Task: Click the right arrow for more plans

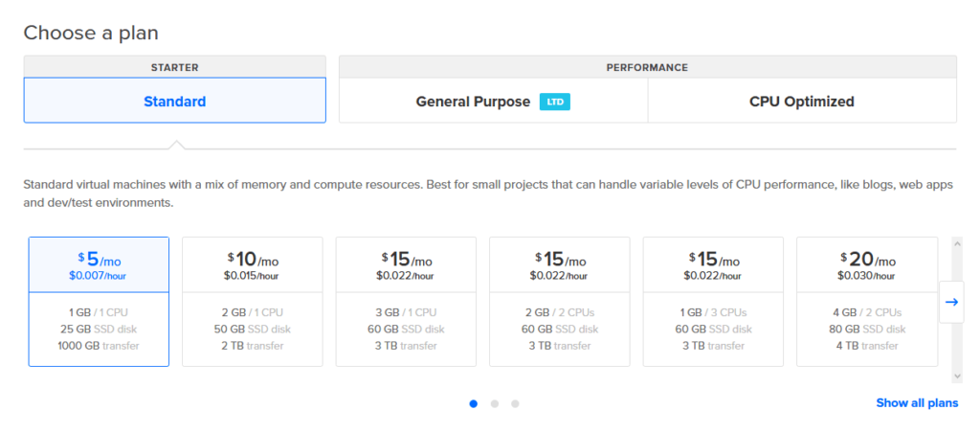Action: [951, 302]
